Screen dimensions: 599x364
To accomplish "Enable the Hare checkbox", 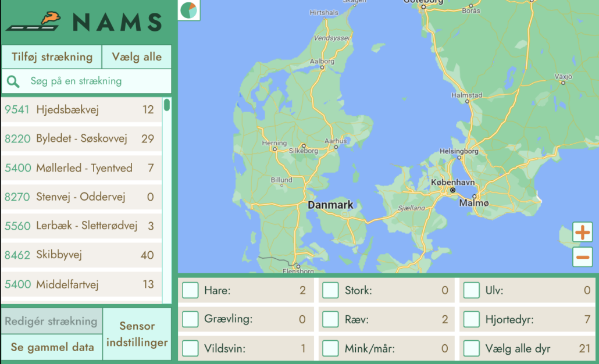I will [x=190, y=290].
